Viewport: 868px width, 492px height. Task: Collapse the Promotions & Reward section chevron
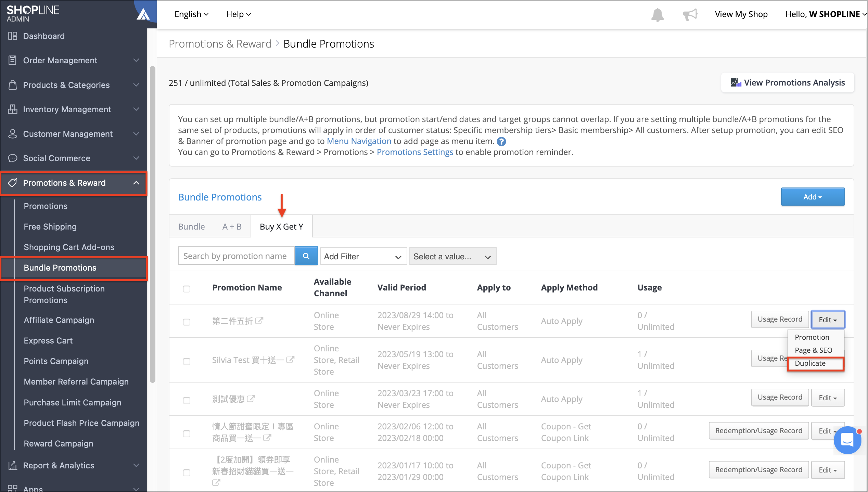click(136, 183)
